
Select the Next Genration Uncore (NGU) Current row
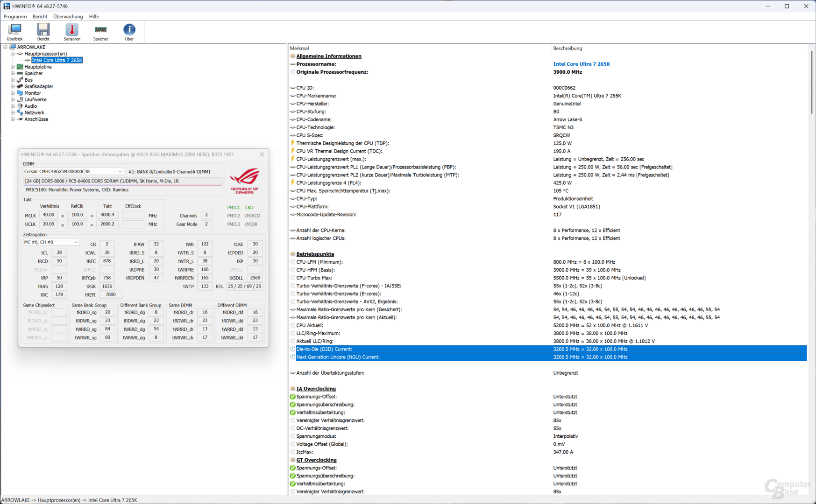548,357
